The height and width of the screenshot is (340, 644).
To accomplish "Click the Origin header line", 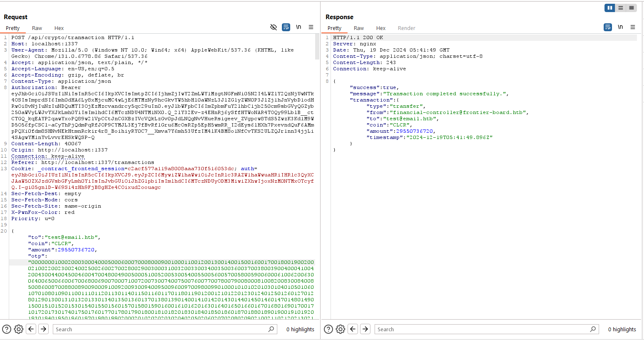I will [59, 150].
